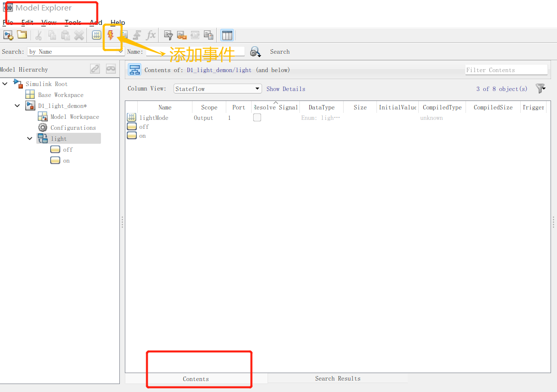Image resolution: width=557 pixels, height=392 pixels.
Task: Open the Add menu
Action: click(95, 22)
